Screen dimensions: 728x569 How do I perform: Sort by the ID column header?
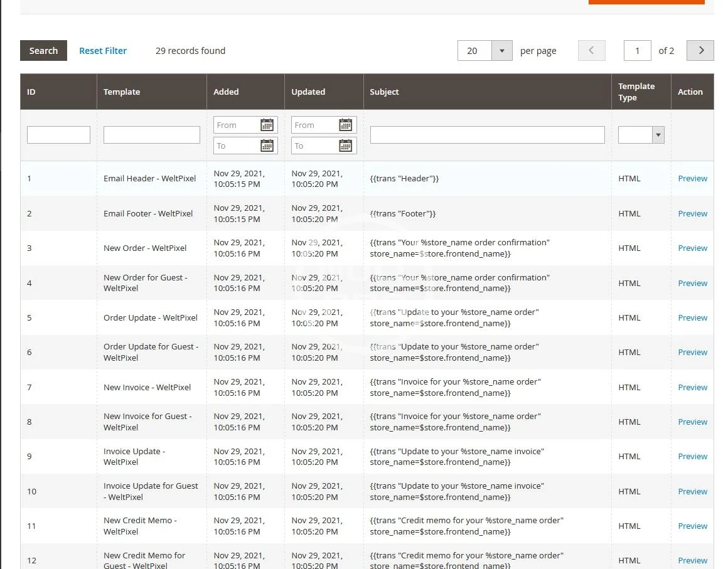coord(31,92)
